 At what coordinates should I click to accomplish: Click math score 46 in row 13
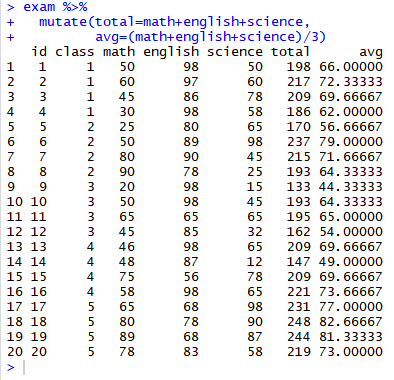[127, 247]
